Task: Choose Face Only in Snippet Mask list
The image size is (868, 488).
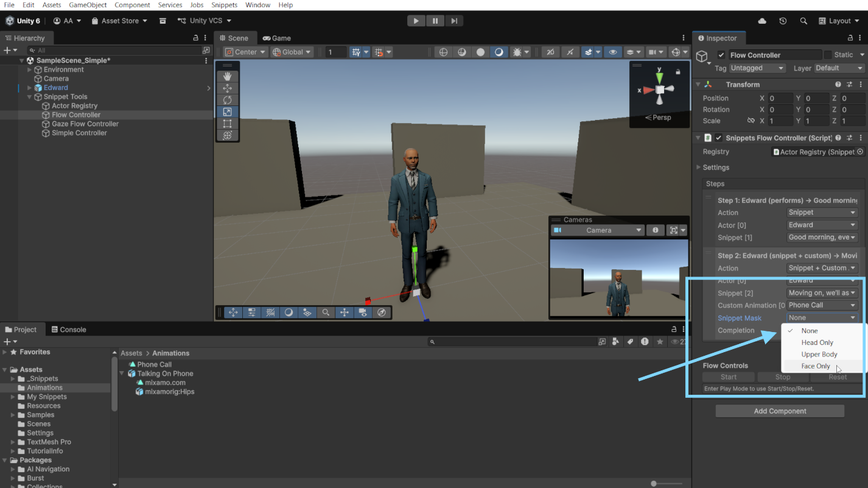Action: pos(815,366)
